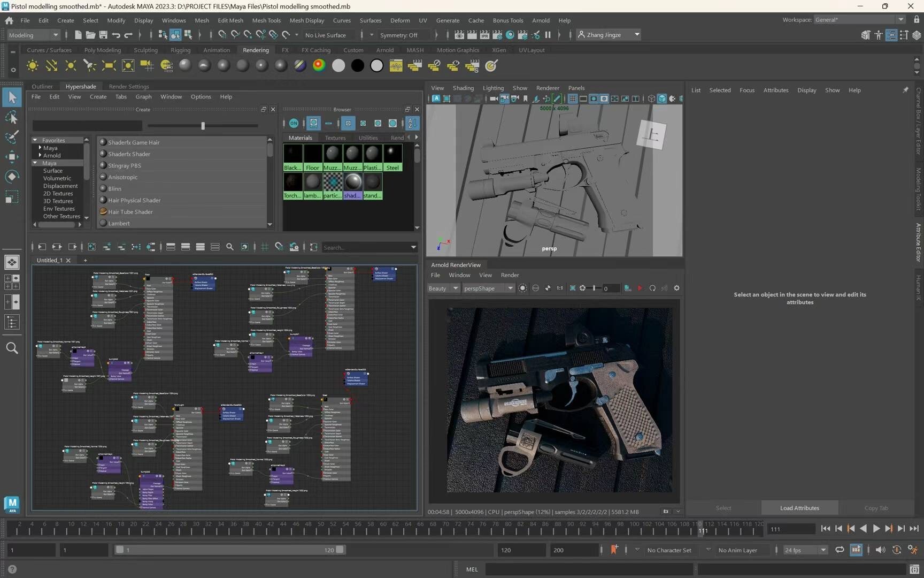Select the Move tool in the toolbox

pyautogui.click(x=12, y=157)
